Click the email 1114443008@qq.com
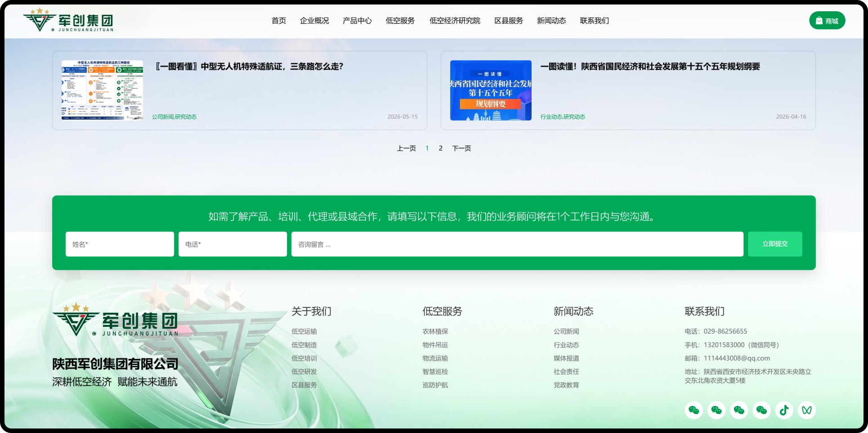 [737, 358]
